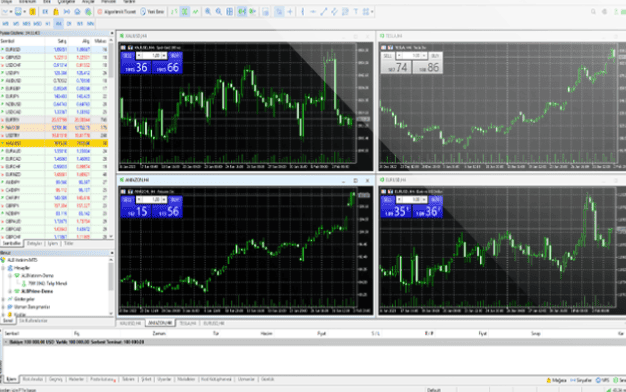Open search with the magnifier icon

tap(594, 12)
